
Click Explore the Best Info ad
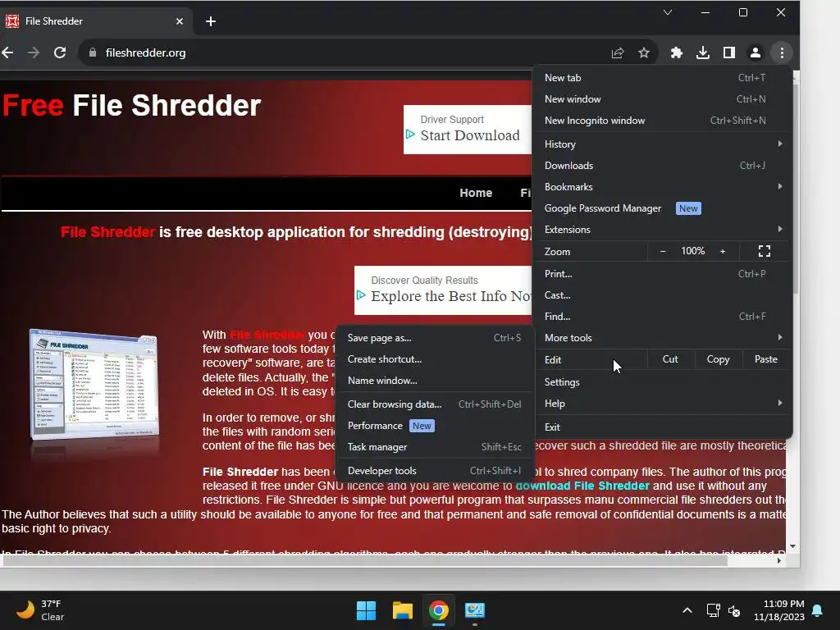pyautogui.click(x=451, y=296)
